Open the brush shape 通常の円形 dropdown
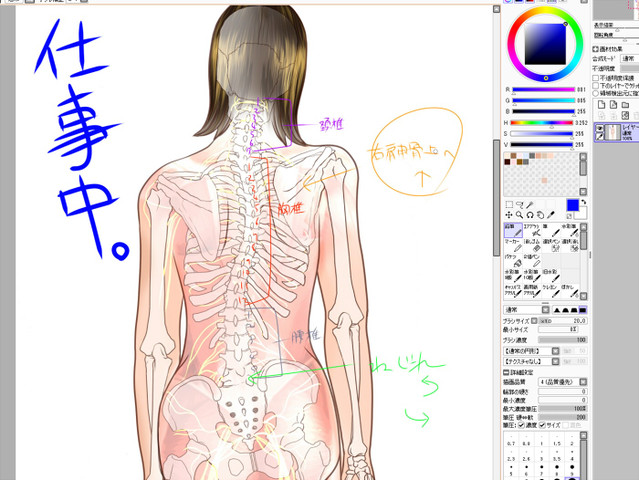This screenshot has height=480, width=639. point(555,351)
